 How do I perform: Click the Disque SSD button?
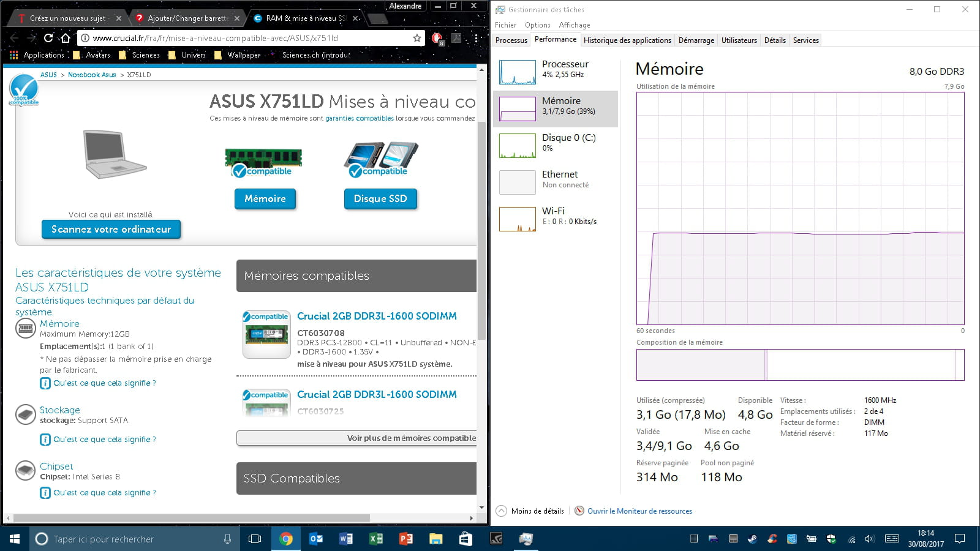pos(380,198)
